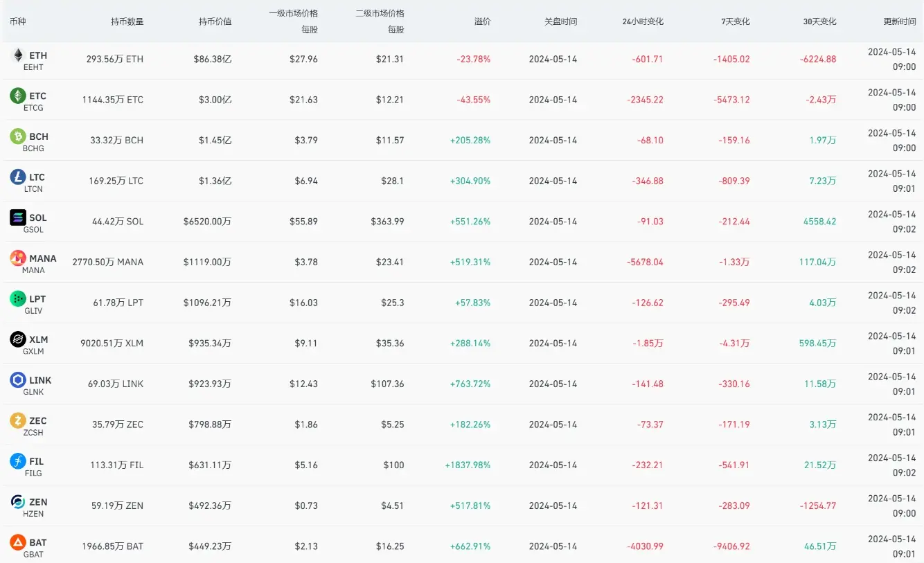
Task: Click FIL premium value +1837.98%
Action: point(468,465)
